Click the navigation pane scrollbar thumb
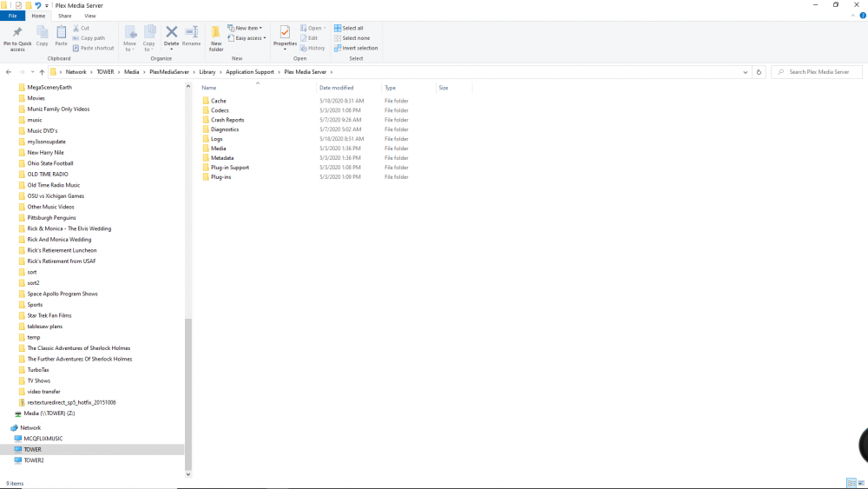Image resolution: width=868 pixels, height=489 pixels. tap(188, 394)
